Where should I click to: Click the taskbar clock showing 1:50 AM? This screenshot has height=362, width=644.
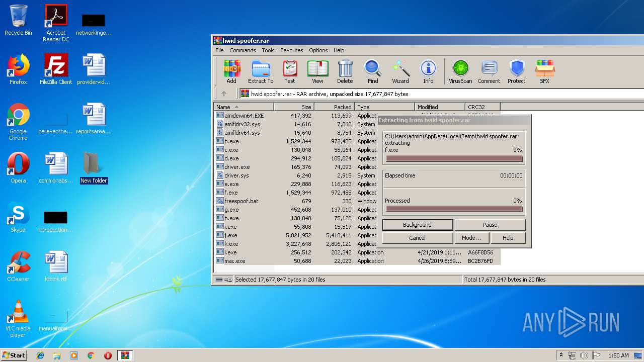pyautogui.click(x=618, y=355)
